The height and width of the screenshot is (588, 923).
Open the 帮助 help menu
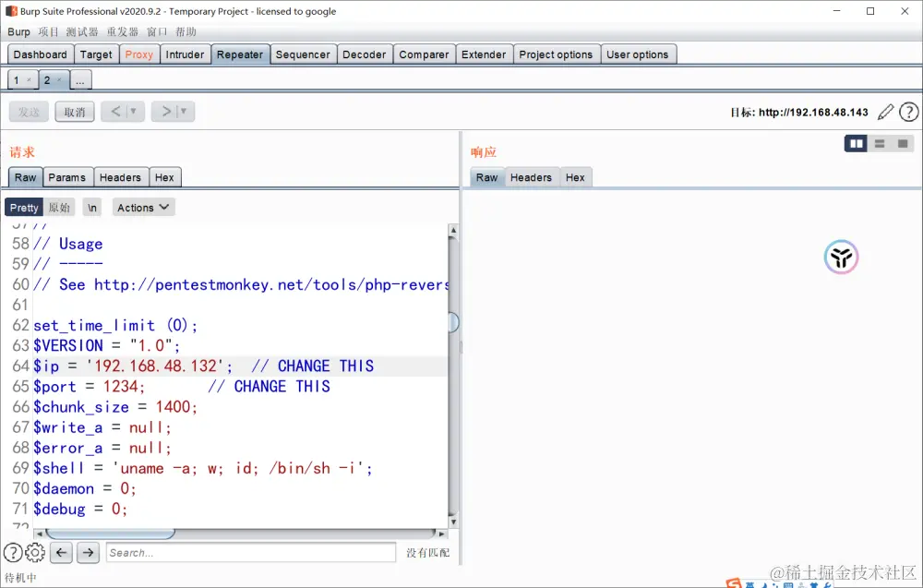tap(186, 31)
